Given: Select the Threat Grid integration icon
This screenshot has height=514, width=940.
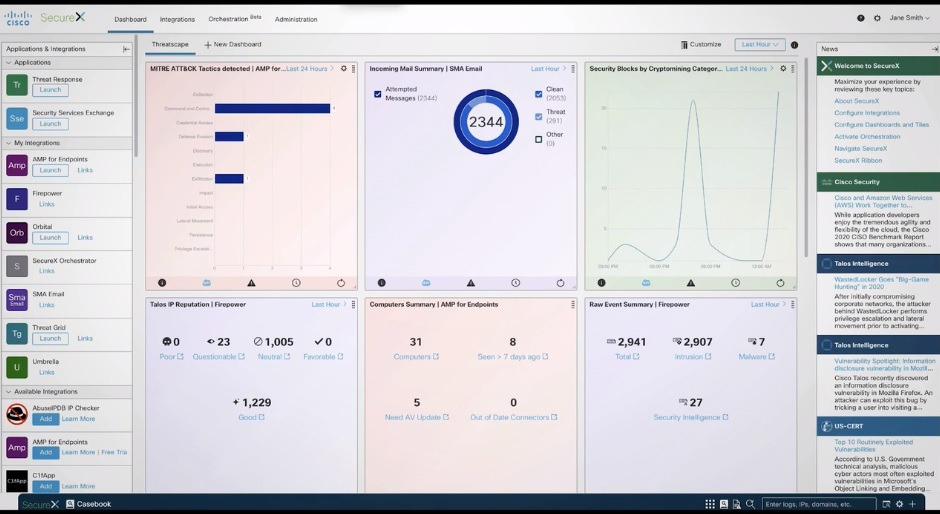Looking at the screenshot, I should tap(17, 333).
